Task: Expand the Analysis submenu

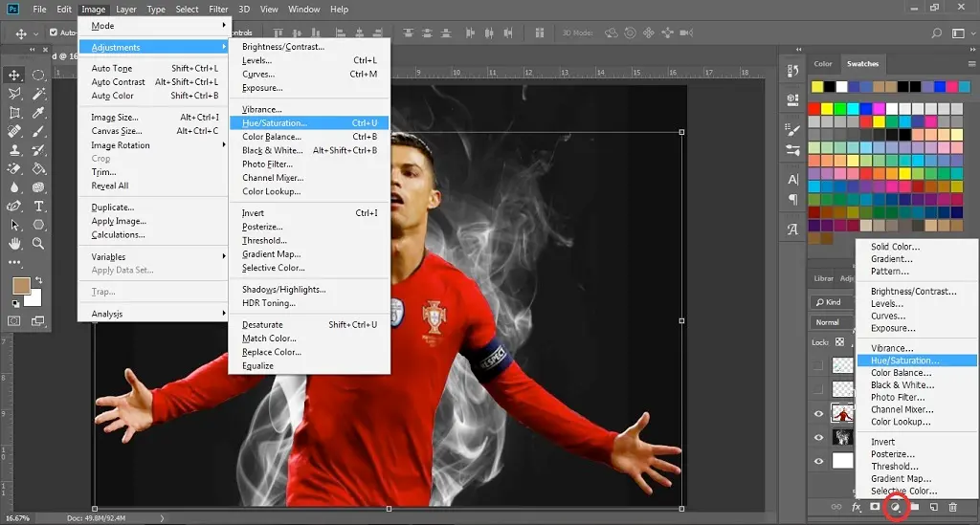Action: click(x=153, y=314)
